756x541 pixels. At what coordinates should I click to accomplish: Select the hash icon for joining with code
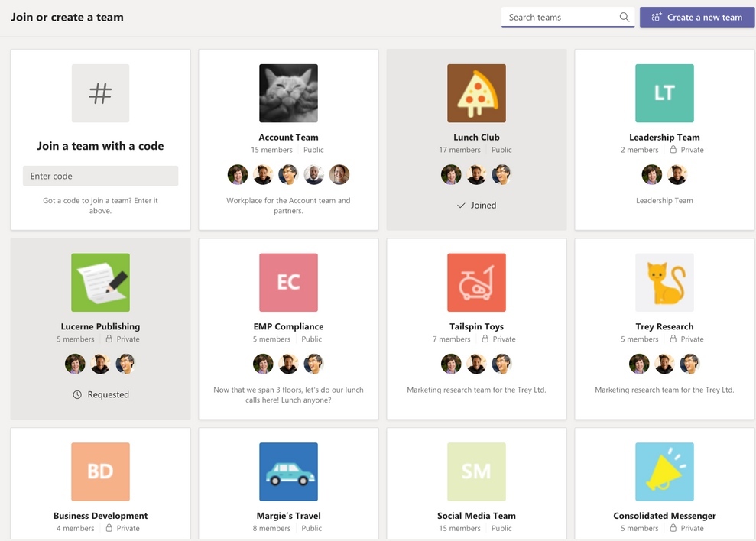click(x=100, y=93)
